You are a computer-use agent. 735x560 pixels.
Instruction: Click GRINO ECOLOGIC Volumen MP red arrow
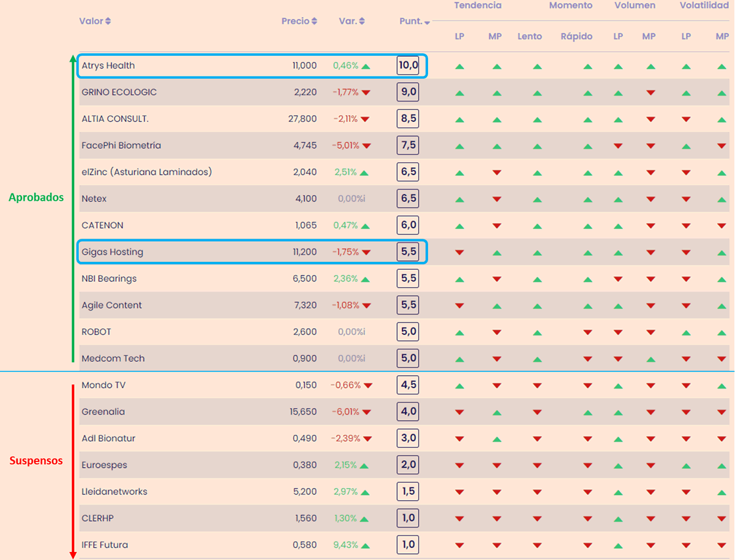tap(650, 93)
